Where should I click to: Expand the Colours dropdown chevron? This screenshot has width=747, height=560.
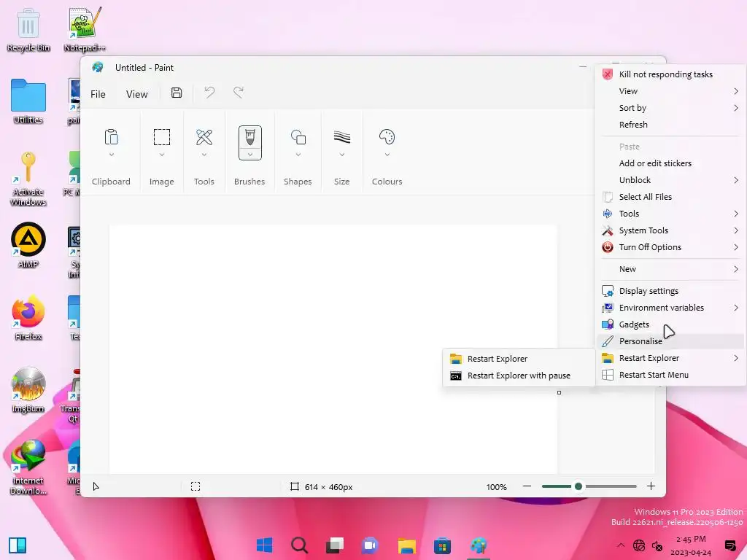coord(387,155)
